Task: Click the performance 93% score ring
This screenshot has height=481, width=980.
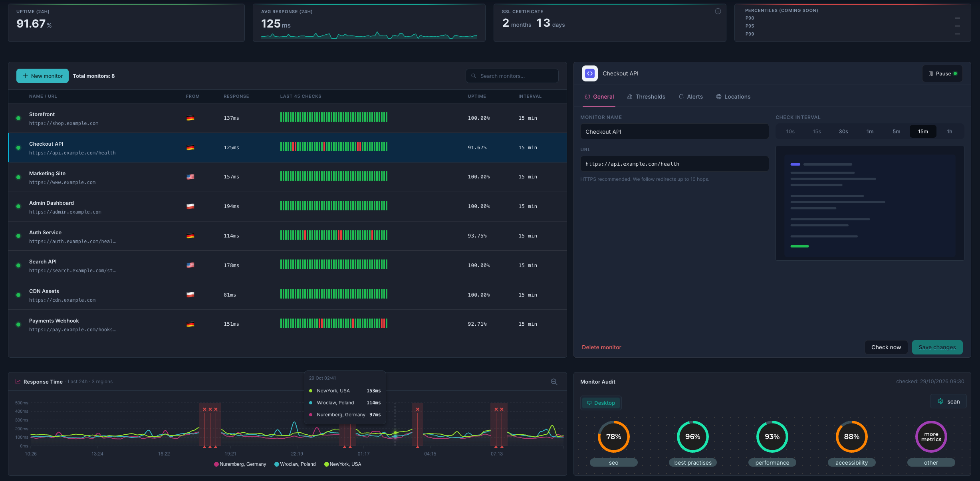Action: point(772,437)
